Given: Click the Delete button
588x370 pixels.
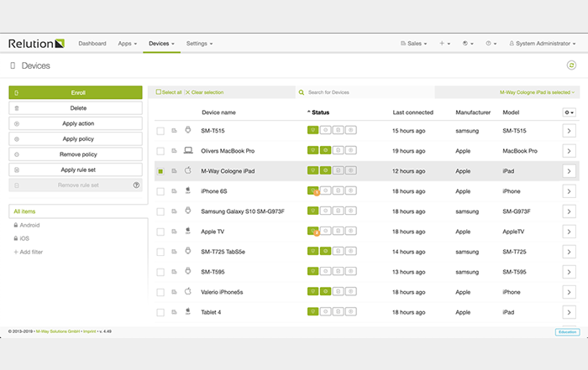Looking at the screenshot, I should tap(76, 108).
